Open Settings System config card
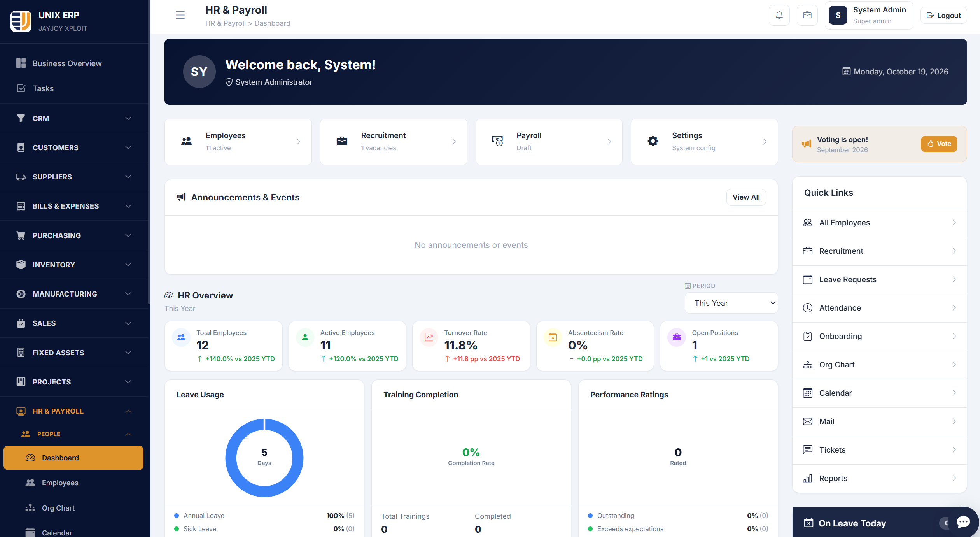Viewport: 980px width, 537px height. click(x=704, y=142)
